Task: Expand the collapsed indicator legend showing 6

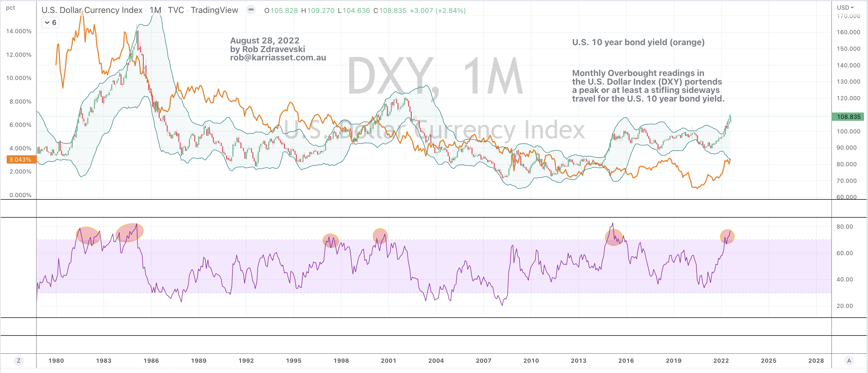Action: (50, 23)
